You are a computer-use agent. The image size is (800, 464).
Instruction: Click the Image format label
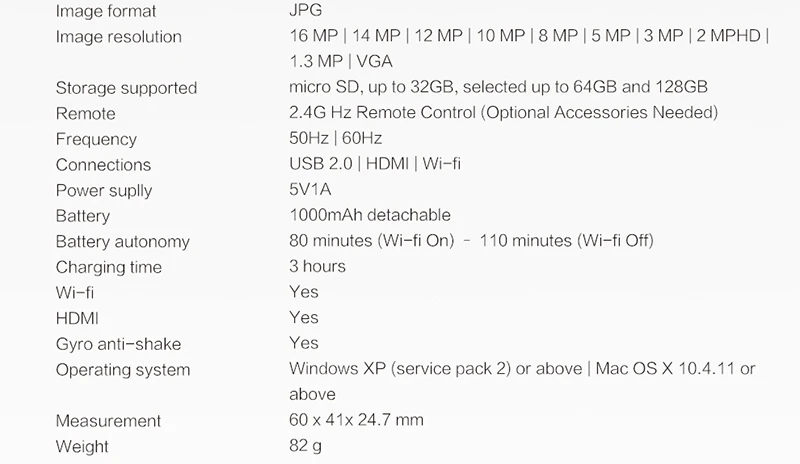click(105, 12)
